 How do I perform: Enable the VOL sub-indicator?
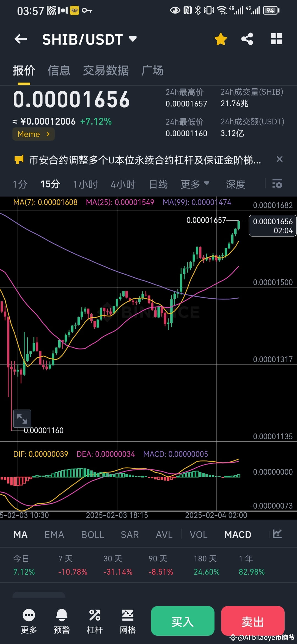(199, 534)
